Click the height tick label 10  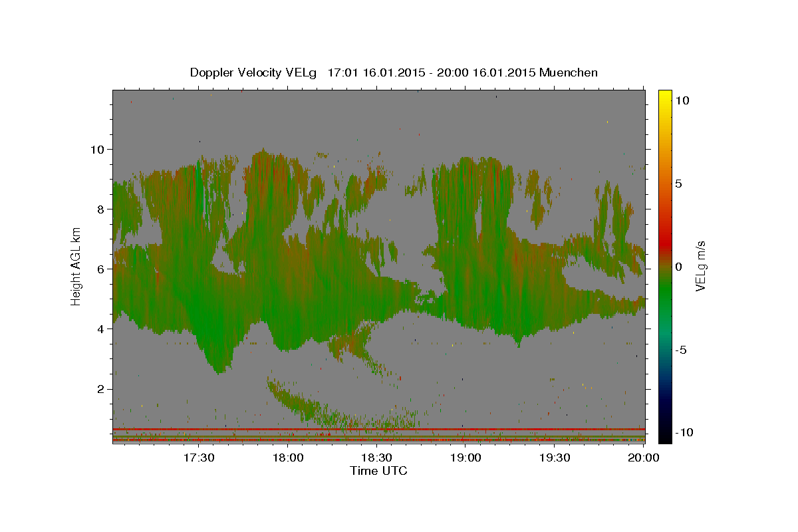tap(97, 149)
